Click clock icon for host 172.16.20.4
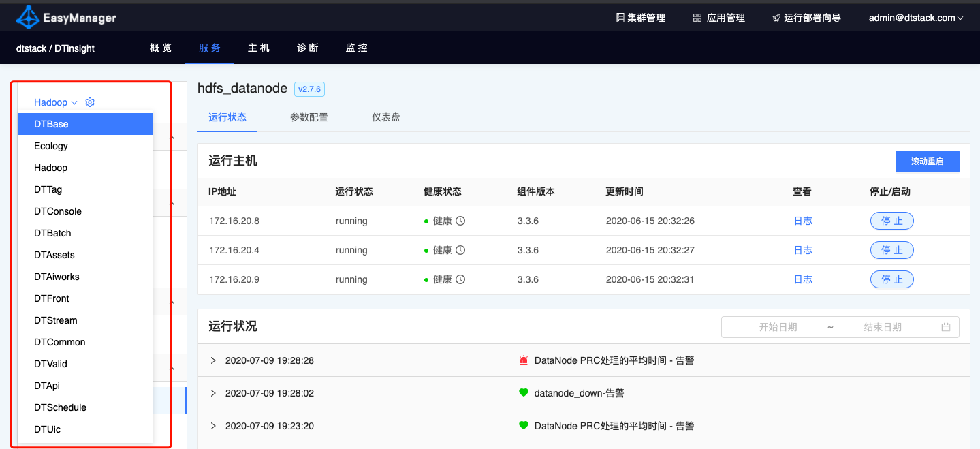The image size is (980, 449). pyautogui.click(x=460, y=250)
